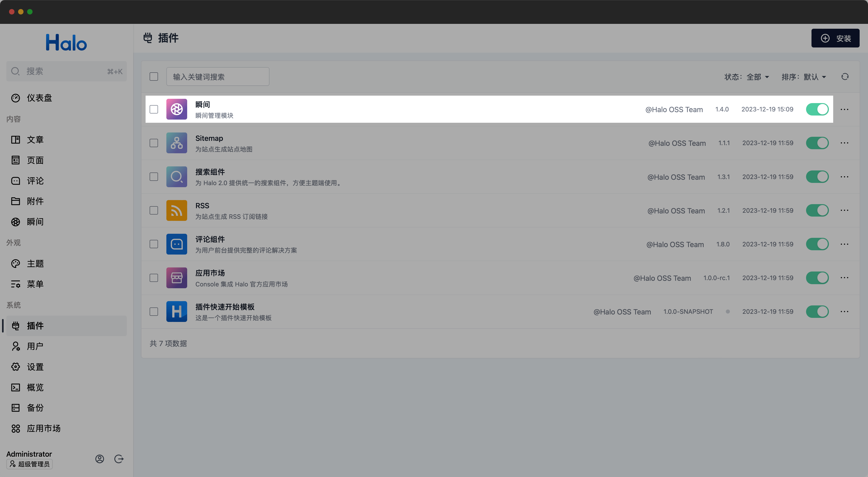Disable the 评论组件 plugin toggle
The height and width of the screenshot is (477, 868).
click(817, 244)
